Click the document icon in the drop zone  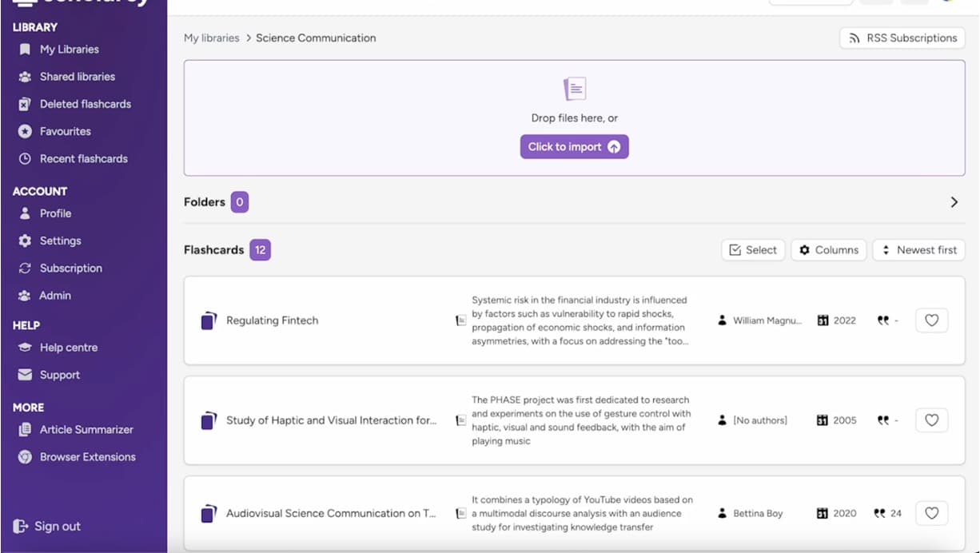click(x=575, y=89)
